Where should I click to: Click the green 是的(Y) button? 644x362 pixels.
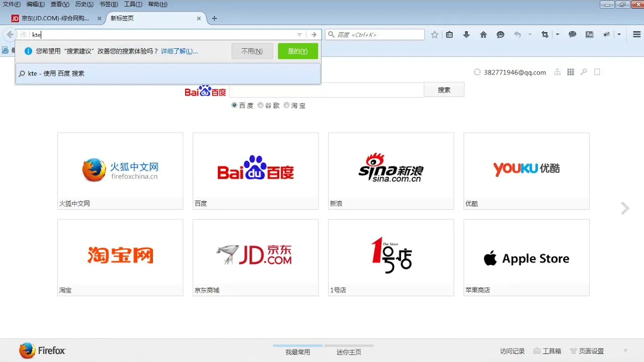click(298, 51)
